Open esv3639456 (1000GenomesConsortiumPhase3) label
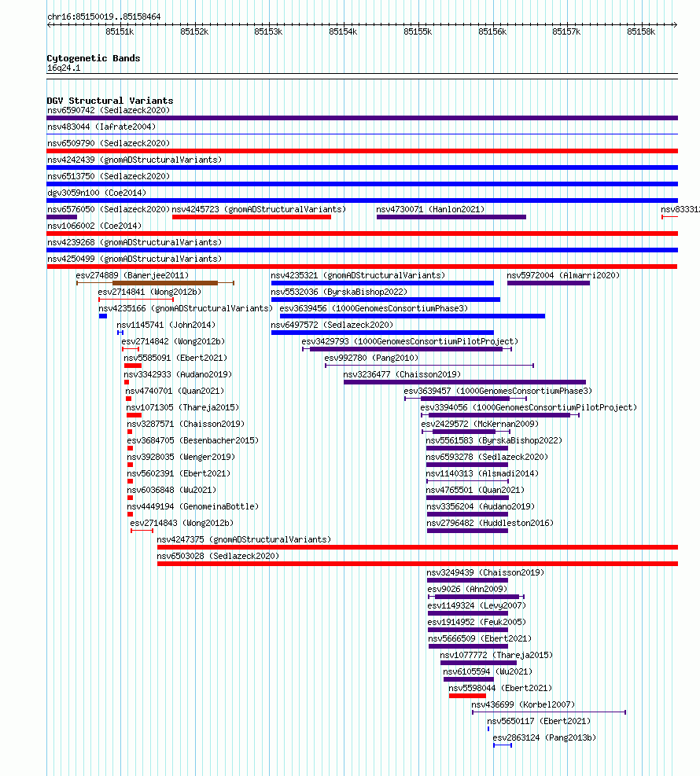This screenshot has height=776, width=700. (x=374, y=308)
